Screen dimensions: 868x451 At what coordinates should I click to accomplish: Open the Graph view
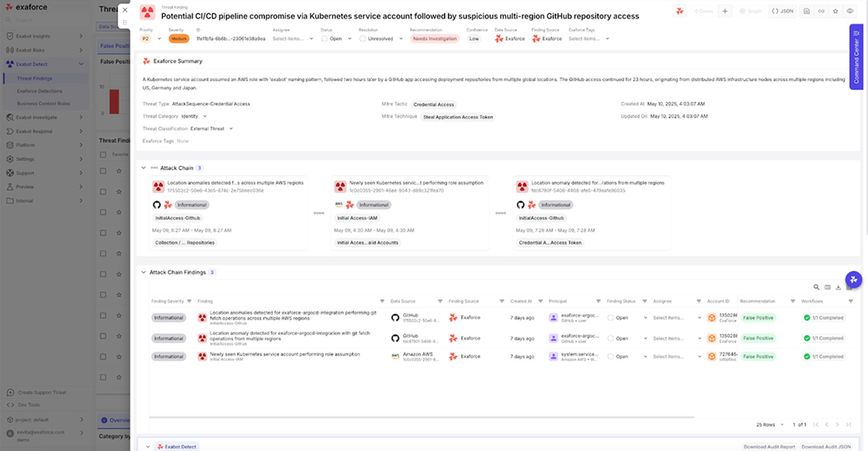pyautogui.click(x=750, y=11)
